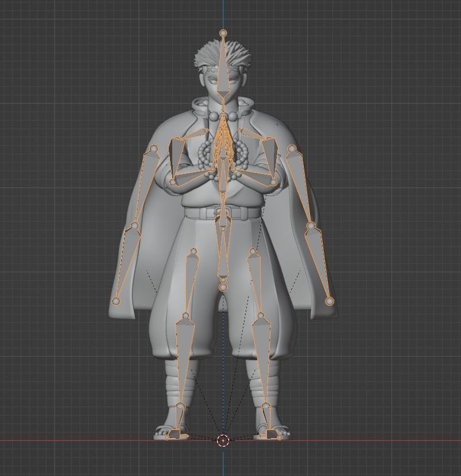Click cape shoulder joint on viewer's right

click(292, 149)
